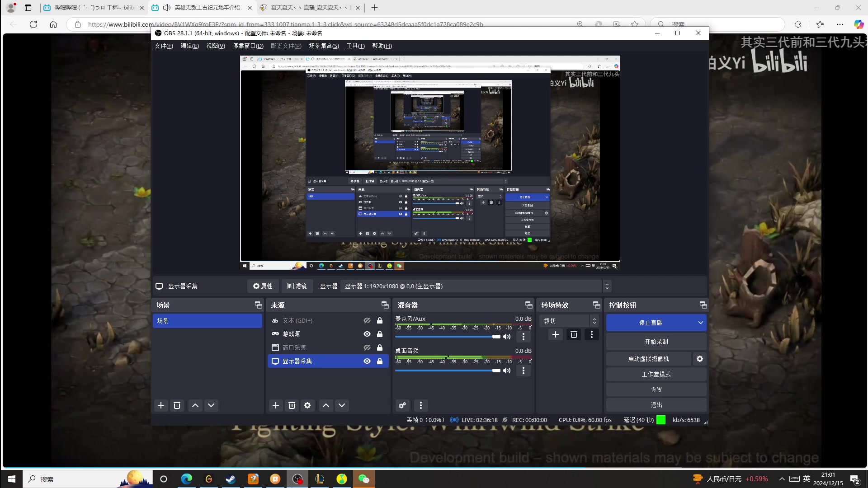Click the 停止直播 button
The image size is (868, 488).
[x=651, y=323]
